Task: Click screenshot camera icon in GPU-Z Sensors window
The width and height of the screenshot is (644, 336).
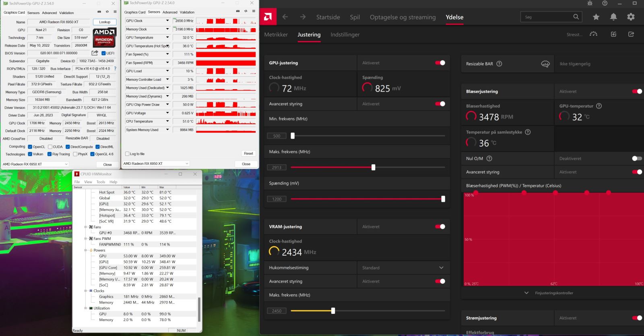Action: [x=237, y=11]
